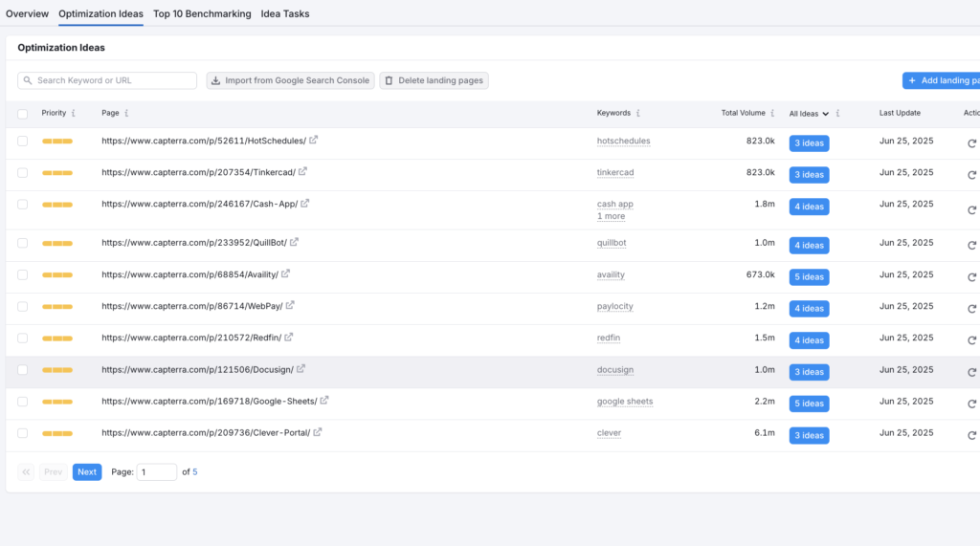Select the HotSchedules row checkbox
Screen dimensions: 980x546
click(x=23, y=142)
